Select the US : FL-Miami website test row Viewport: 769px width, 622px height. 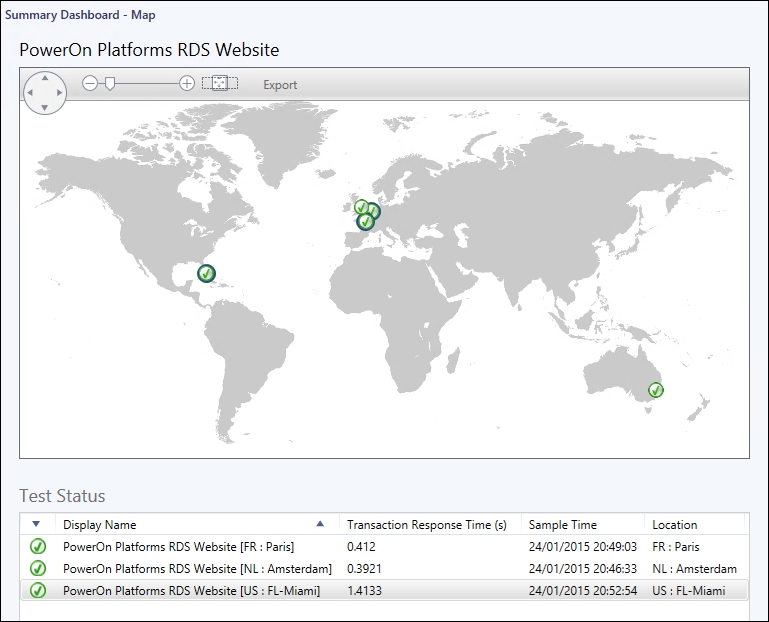click(384, 591)
